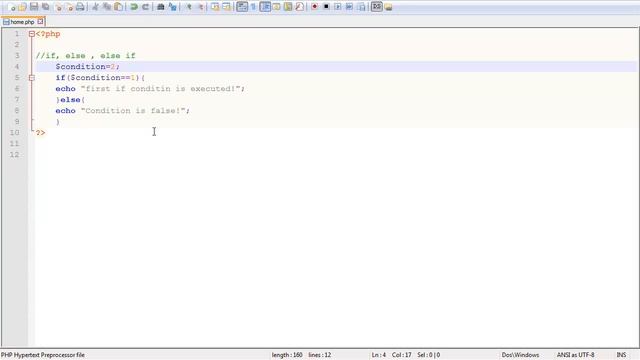
Task: Click 'PHP Hypertext Preprocessor file' in the status bar
Action: coord(43,355)
